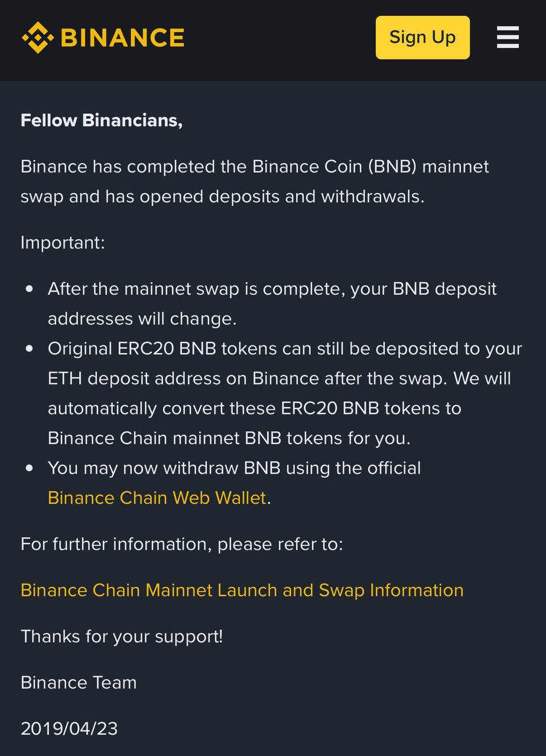
Task: Open Binance Chain Mainnet Launch and Swap Information
Action: click(x=242, y=589)
